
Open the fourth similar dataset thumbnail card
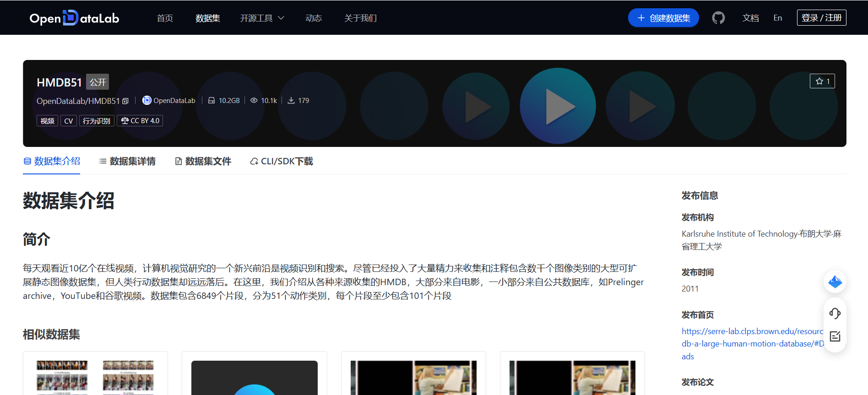pos(572,373)
